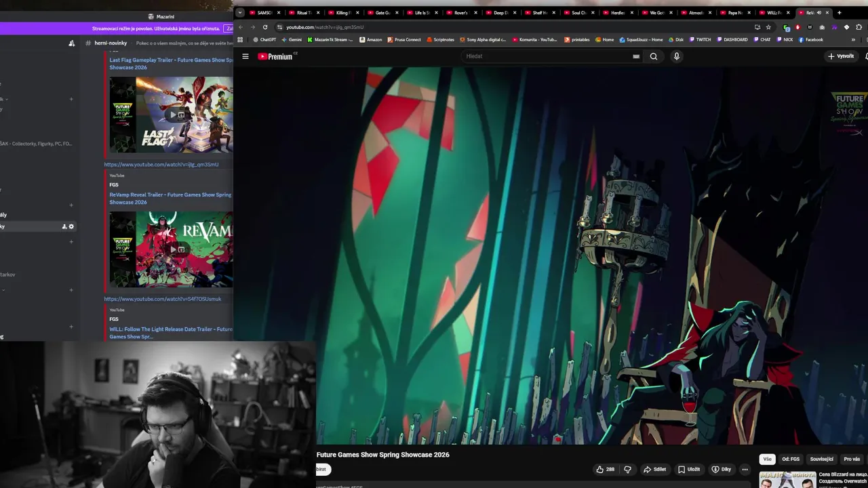Open recommended Blizzard Overwatch video thumbnail

(x=787, y=480)
